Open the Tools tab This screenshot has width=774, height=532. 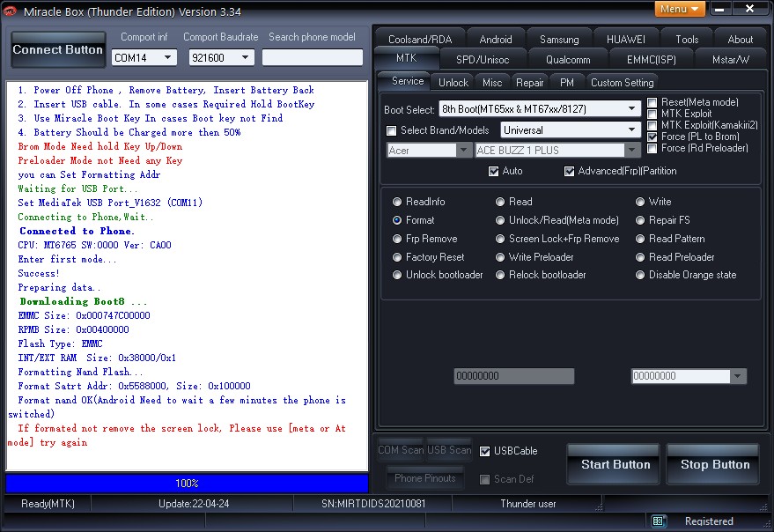point(687,40)
